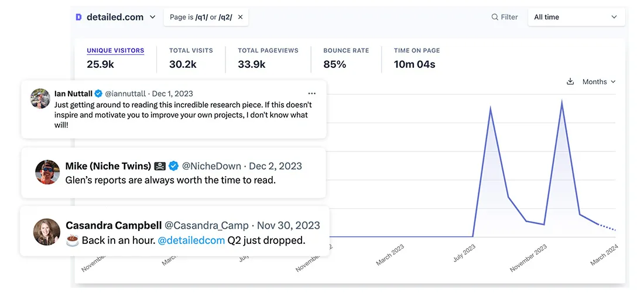View the Time on Page metric
644x293 pixels.
416,51
